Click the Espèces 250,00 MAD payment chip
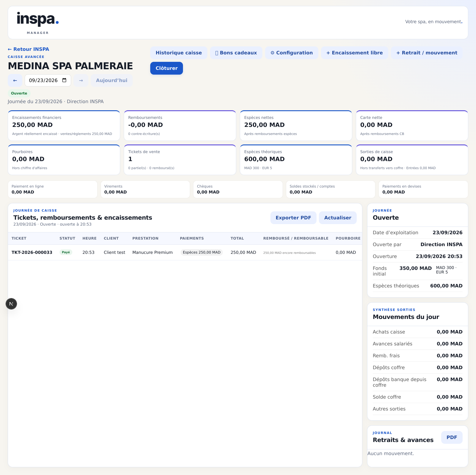The width and height of the screenshot is (476, 475). point(201,252)
